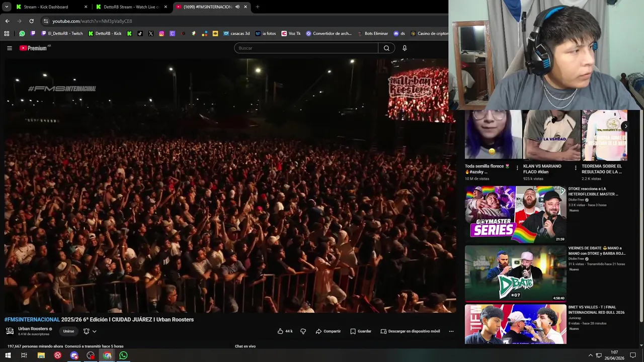Open more actions three-dot menu
Viewport: 644px width, 362px height.
(451, 331)
